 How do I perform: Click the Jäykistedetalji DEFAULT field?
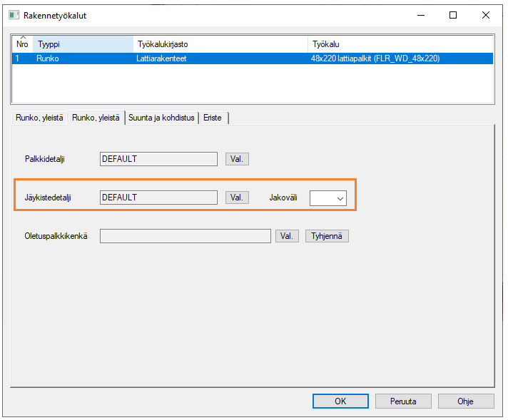coord(158,198)
